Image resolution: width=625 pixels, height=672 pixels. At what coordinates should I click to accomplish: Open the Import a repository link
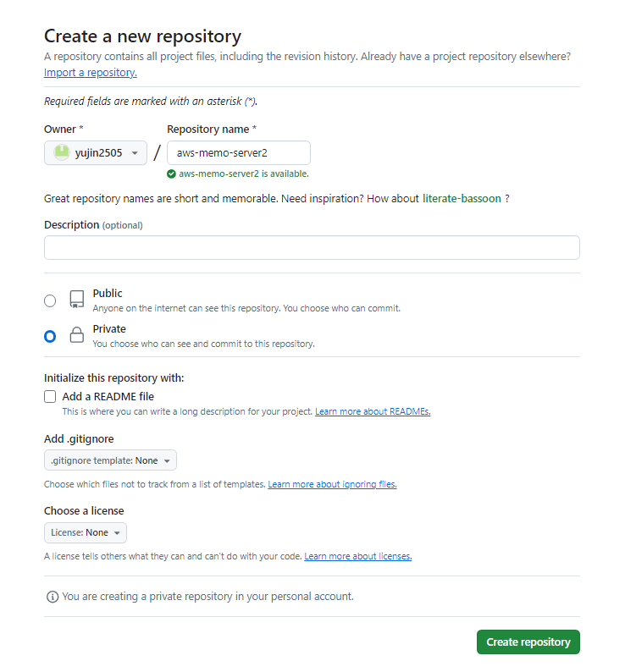click(x=91, y=73)
